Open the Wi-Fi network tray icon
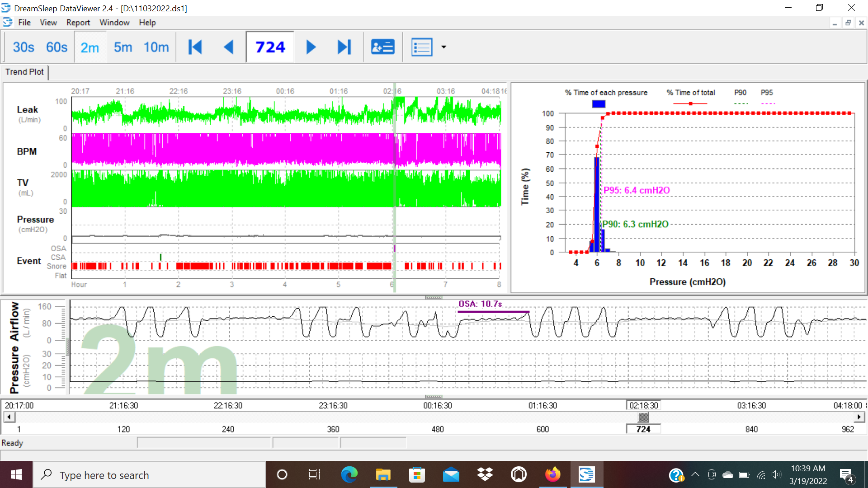The height and width of the screenshot is (488, 868). click(x=761, y=474)
